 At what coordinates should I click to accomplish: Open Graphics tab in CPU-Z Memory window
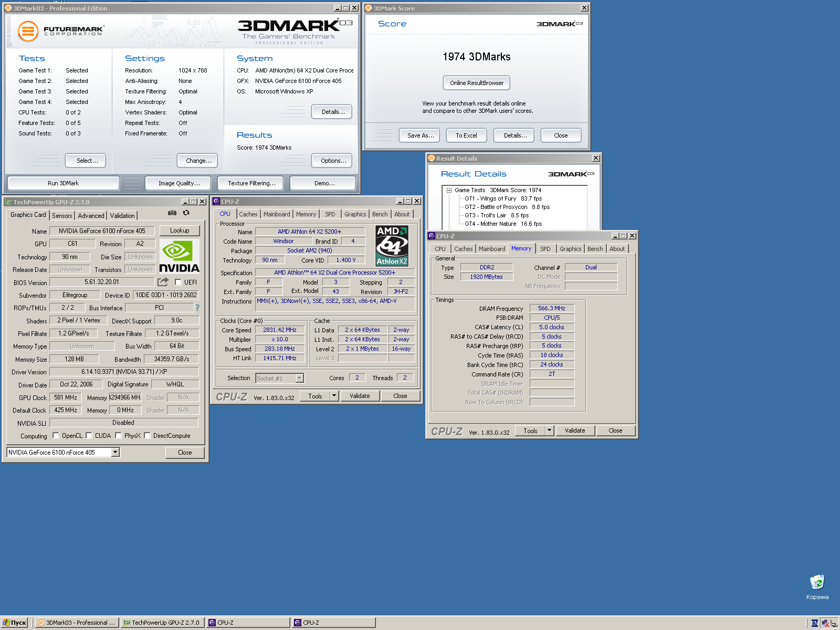pos(570,249)
